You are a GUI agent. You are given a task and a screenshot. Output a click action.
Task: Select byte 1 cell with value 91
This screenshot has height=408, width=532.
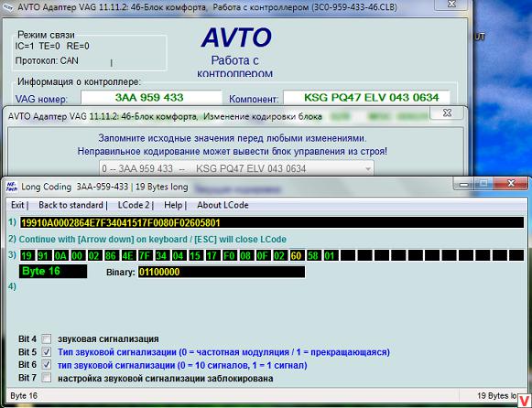click(x=43, y=255)
